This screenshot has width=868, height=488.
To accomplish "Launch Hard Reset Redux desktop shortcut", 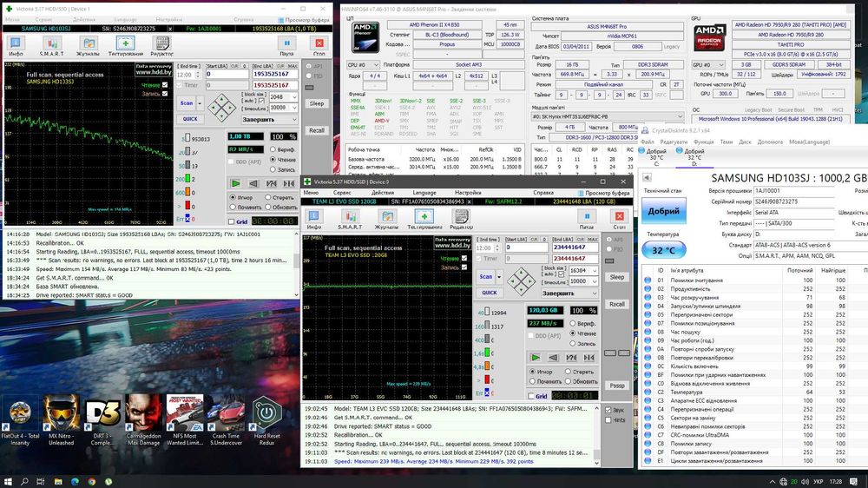I will 266,421.
